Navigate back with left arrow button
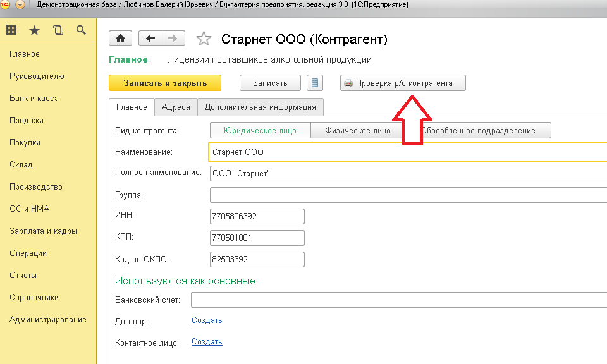Image resolution: width=607 pixels, height=364 pixels. (x=150, y=39)
